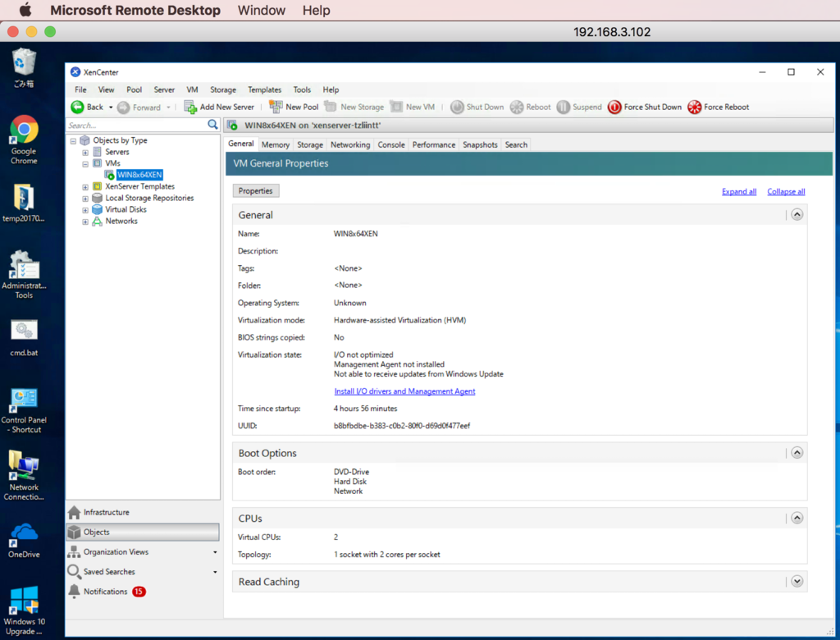Focus the Search input field

(136, 125)
